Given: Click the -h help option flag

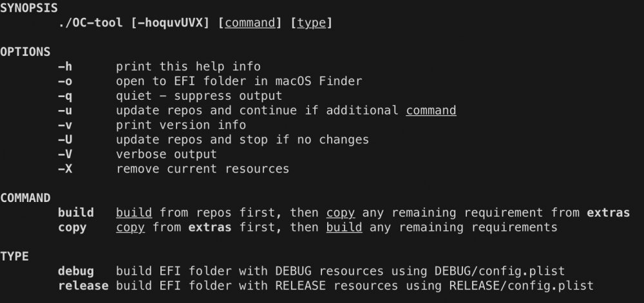Looking at the screenshot, I should click(65, 66).
